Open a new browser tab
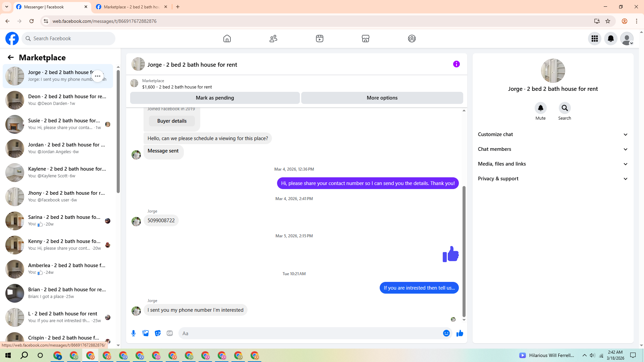Screen dimensions: 644x362 [x=178, y=7]
